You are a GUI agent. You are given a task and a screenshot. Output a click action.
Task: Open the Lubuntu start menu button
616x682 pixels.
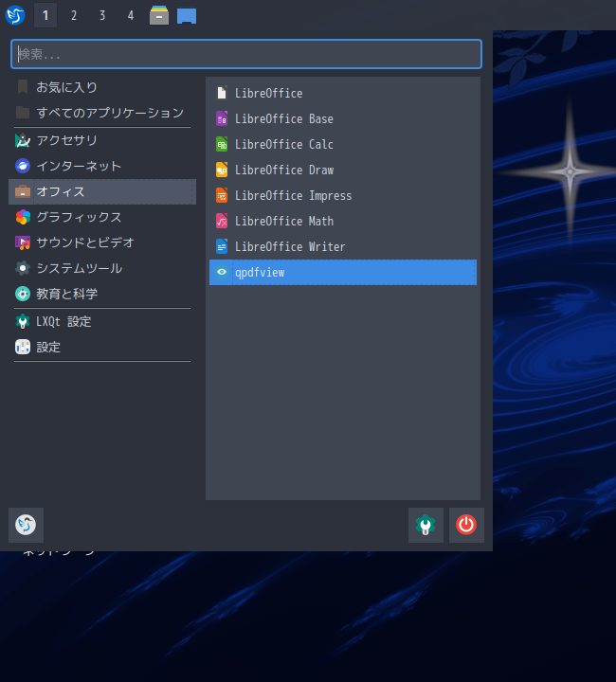pos(15,15)
